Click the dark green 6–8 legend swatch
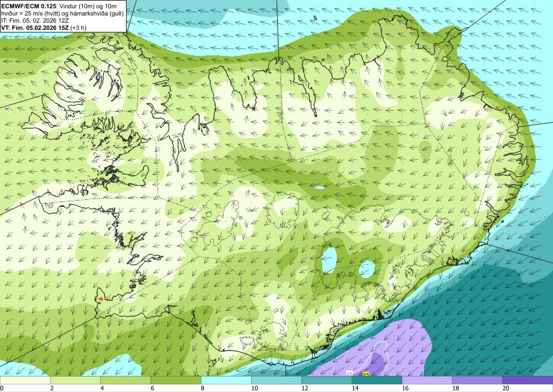The width and height of the screenshot is (553, 392). tap(176, 380)
